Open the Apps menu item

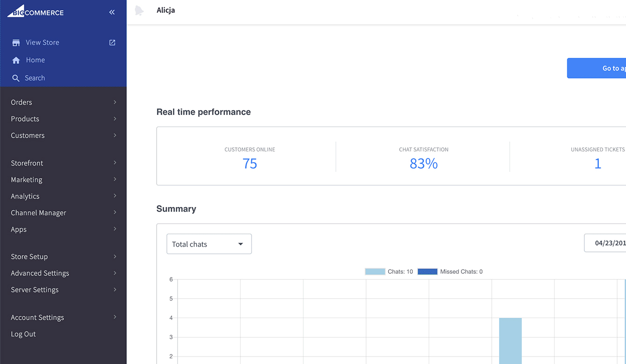pos(19,229)
